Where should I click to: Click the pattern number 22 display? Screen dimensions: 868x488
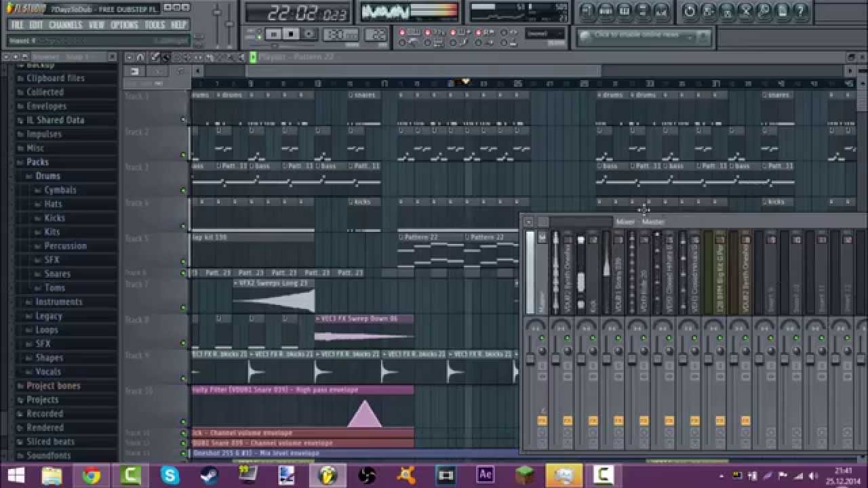(x=376, y=35)
